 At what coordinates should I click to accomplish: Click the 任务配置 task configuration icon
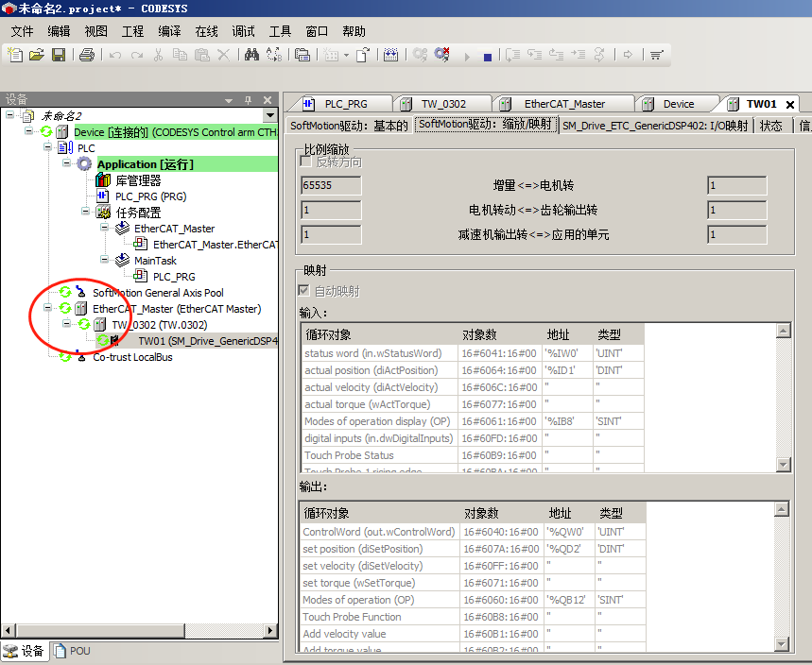coord(103,213)
